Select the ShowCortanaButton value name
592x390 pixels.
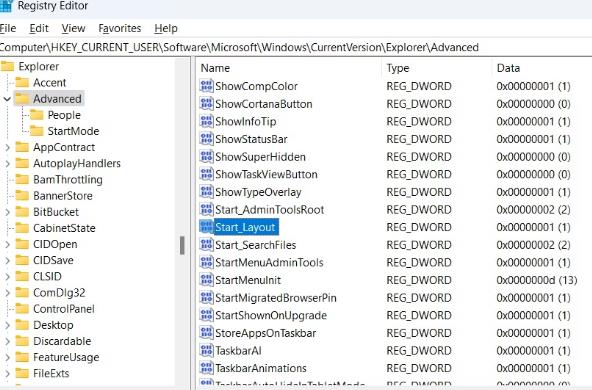[264, 104]
